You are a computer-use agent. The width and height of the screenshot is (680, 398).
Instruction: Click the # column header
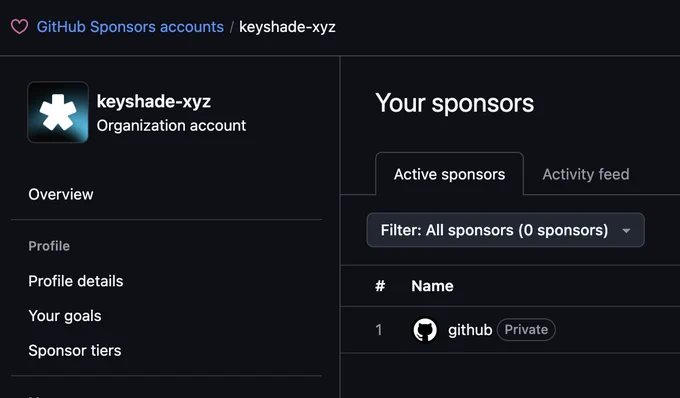point(380,286)
